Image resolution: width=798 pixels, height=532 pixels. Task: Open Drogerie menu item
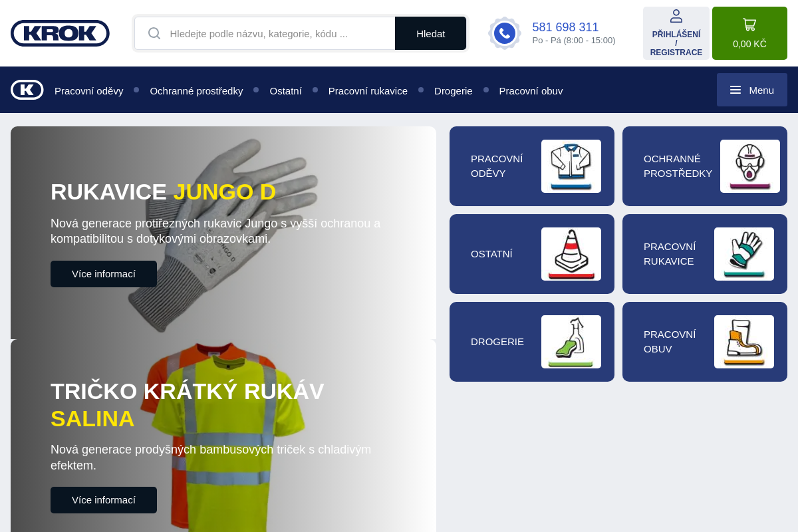coord(454,90)
